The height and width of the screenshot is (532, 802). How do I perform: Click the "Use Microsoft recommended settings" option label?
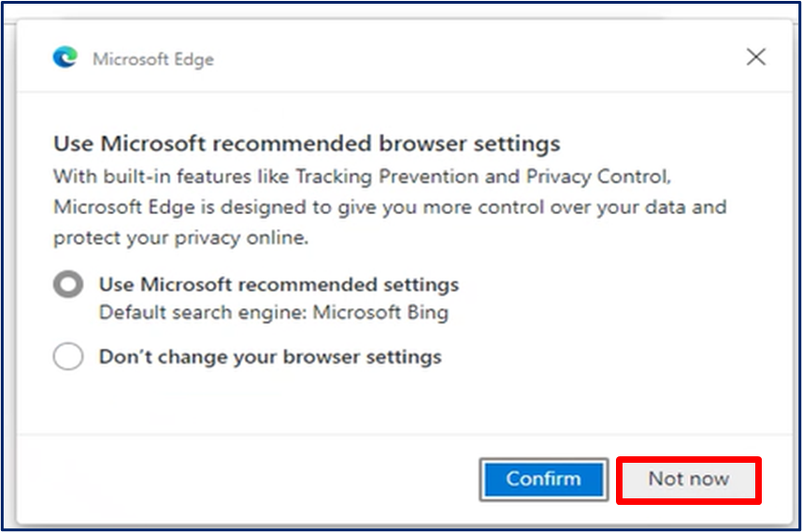point(279,284)
